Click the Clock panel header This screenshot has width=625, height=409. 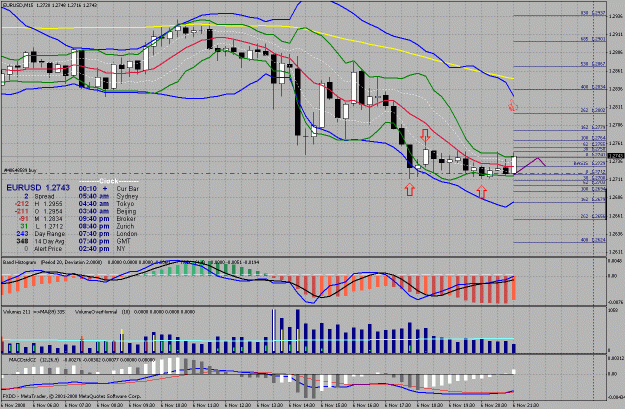pos(108,181)
